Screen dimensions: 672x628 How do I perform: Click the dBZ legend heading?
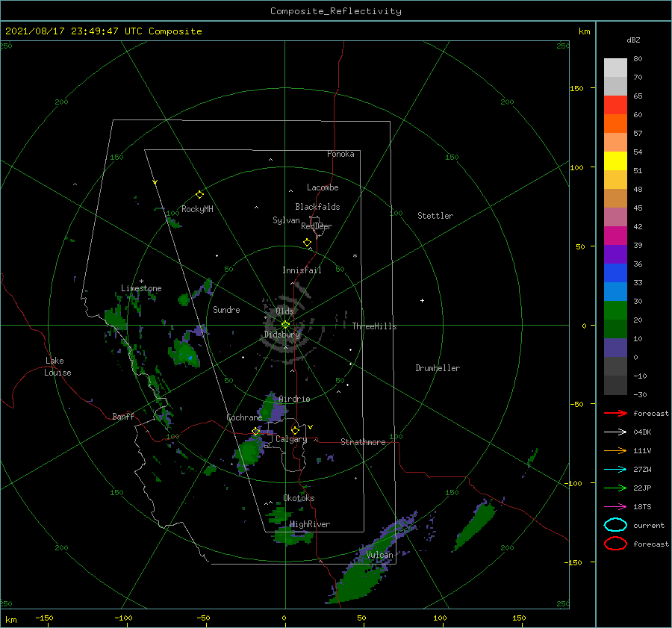pos(633,40)
